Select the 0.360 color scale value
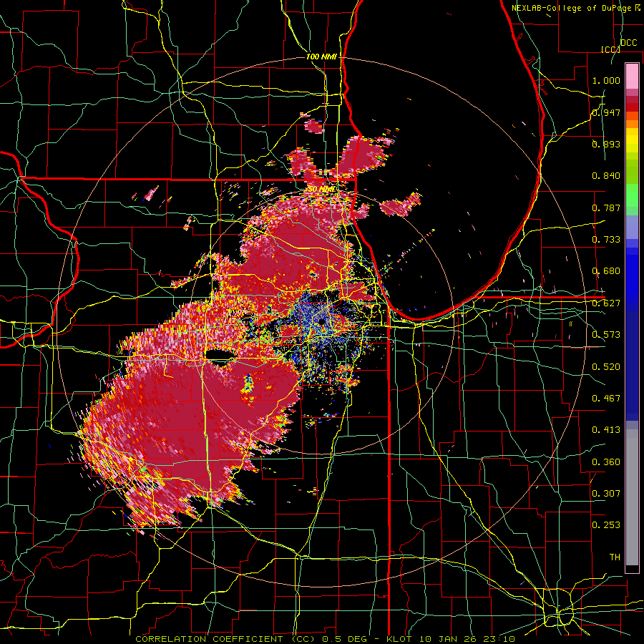 (x=606, y=462)
